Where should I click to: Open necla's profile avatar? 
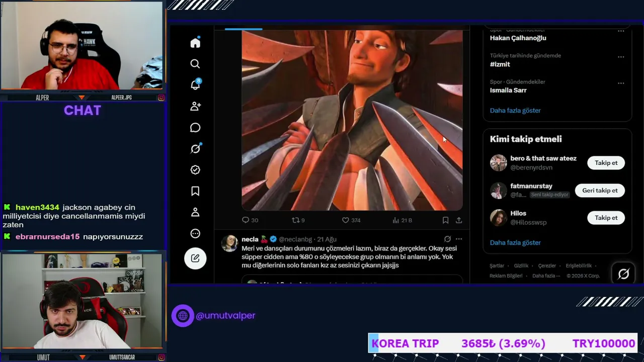tap(230, 243)
